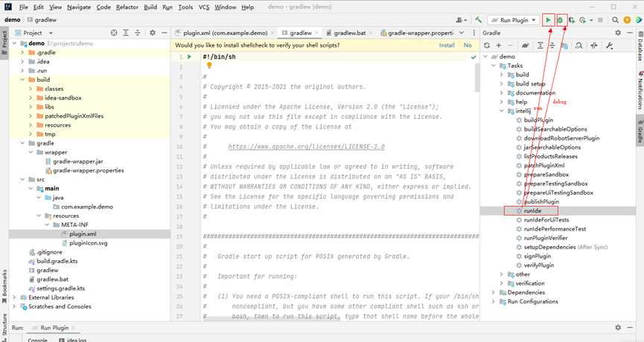This screenshot has width=644, height=342.
Task: Click gradlew breadcrumb in navigation bar
Action: pos(42,19)
